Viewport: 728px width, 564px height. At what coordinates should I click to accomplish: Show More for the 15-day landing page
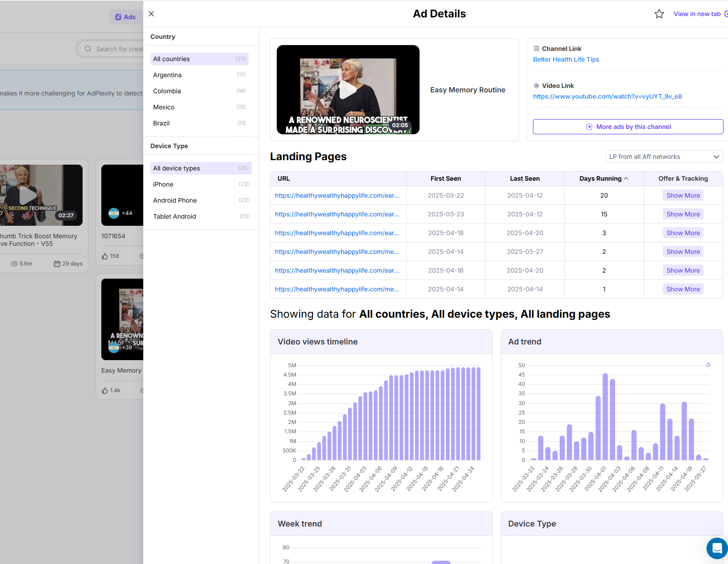683,214
